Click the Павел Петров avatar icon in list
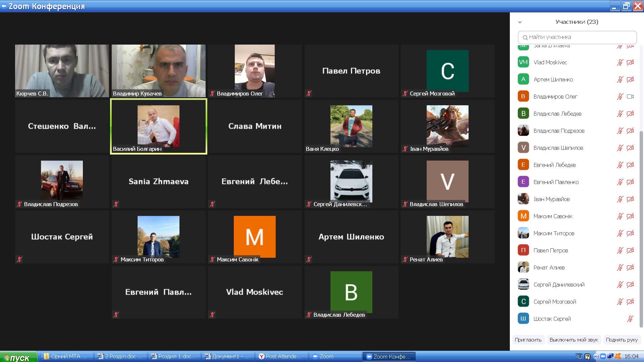Viewport: 644px width, 362px height. click(x=523, y=250)
